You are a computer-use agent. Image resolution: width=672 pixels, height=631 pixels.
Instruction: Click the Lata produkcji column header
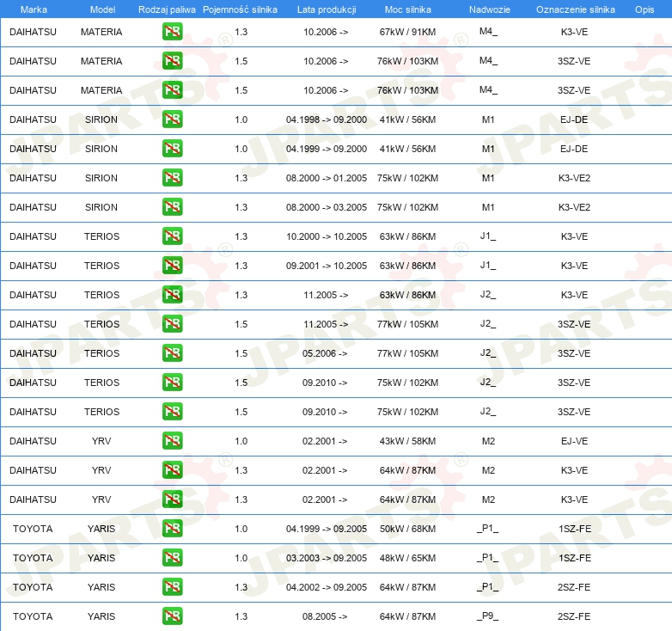pos(326,9)
